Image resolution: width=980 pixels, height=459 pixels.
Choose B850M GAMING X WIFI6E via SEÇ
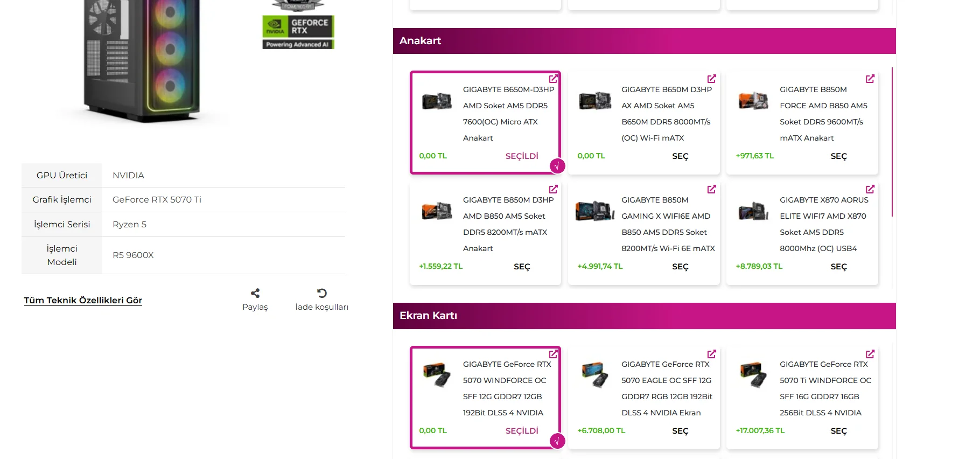(x=680, y=267)
